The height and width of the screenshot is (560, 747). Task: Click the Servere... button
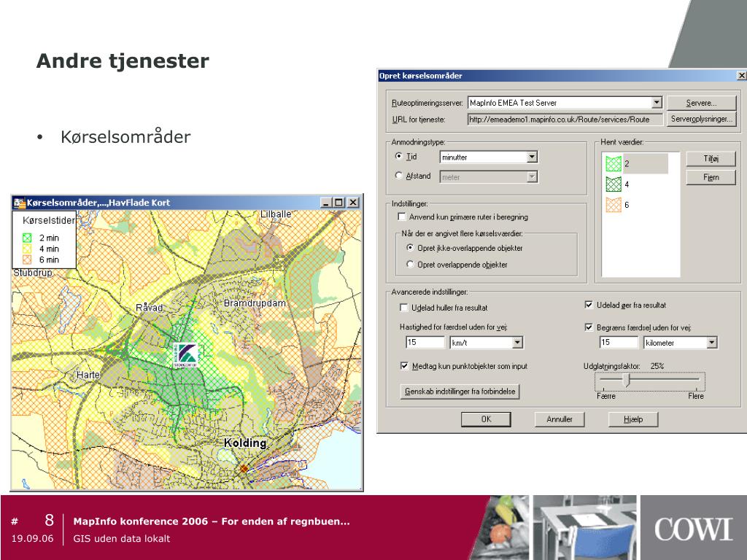click(701, 103)
